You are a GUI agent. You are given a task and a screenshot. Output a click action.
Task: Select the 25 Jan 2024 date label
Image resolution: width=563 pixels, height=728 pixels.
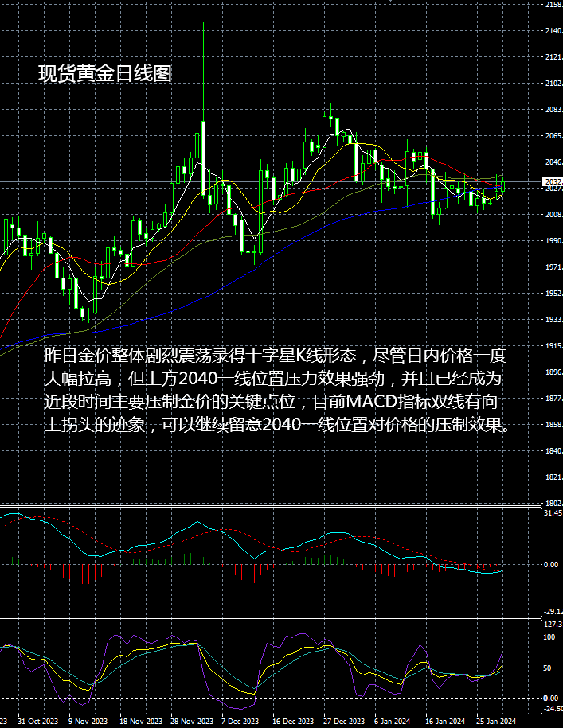tap(495, 721)
